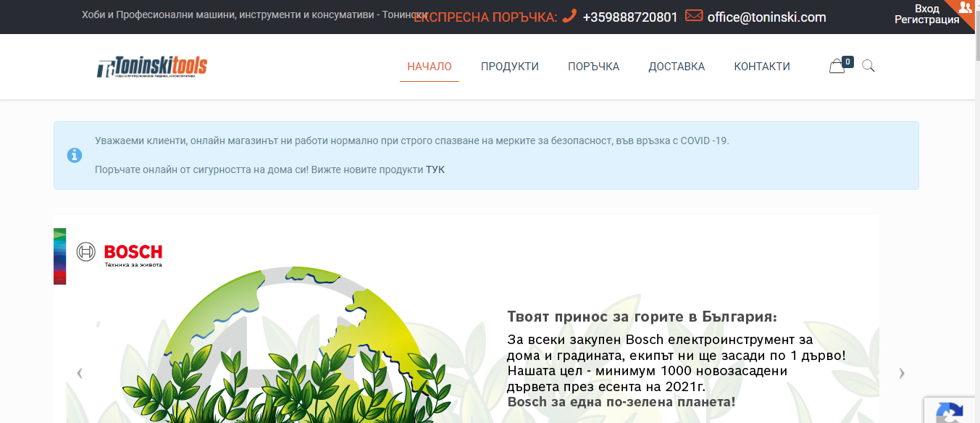
Task: Click office@toninski.com email link
Action: point(766,17)
